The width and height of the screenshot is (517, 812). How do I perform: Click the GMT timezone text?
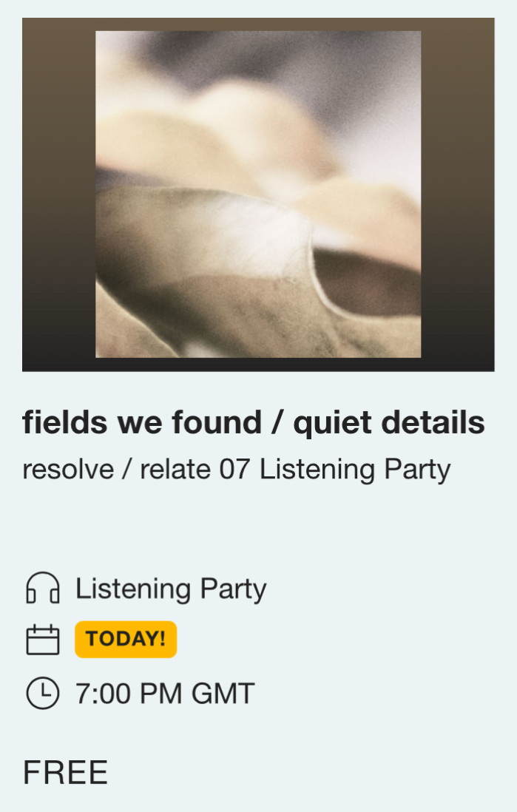223,694
